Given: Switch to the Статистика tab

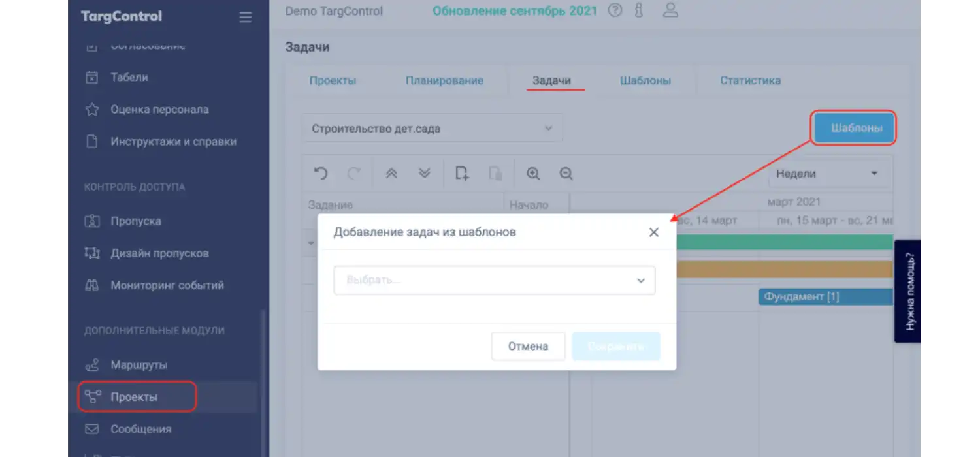Looking at the screenshot, I should click(750, 80).
